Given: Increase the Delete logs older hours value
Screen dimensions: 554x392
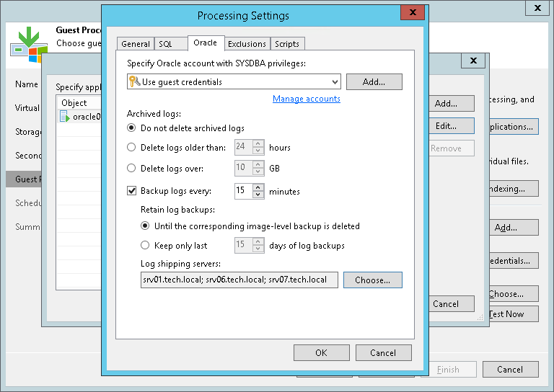Looking at the screenshot, I should point(258,143).
